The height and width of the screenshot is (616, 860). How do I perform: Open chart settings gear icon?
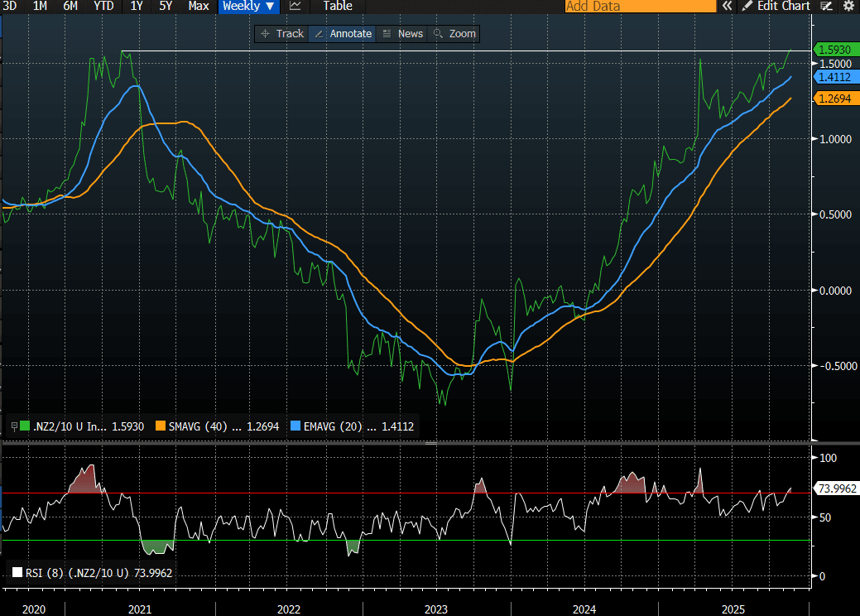(848, 6)
